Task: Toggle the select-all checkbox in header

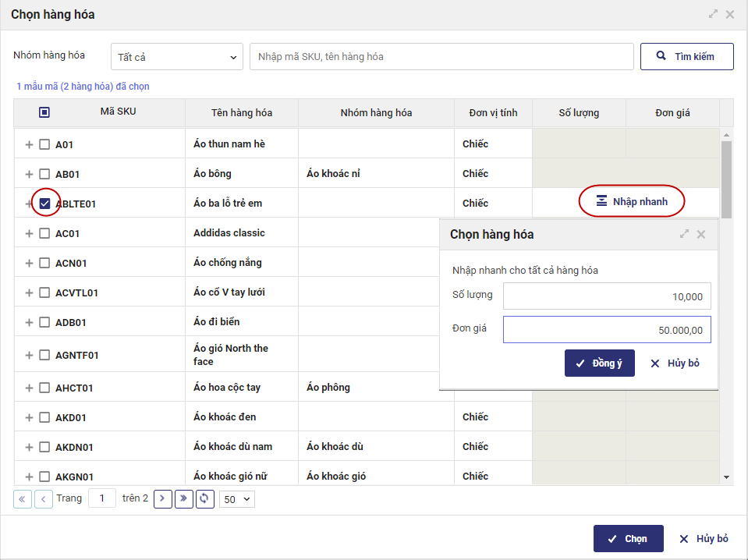Action: click(x=44, y=112)
